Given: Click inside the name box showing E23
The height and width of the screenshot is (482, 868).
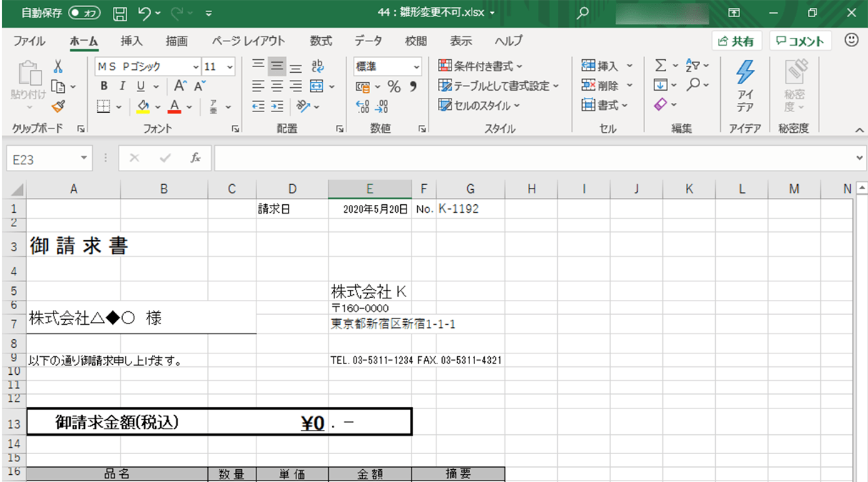Looking at the screenshot, I should point(41,158).
